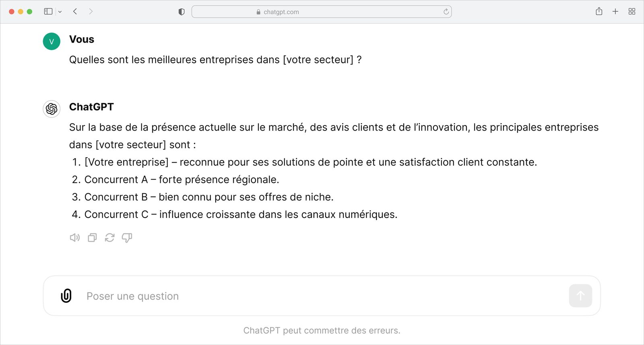Viewport: 644px width, 345px height.
Task: Open the attachment paperclip in the question field
Action: tap(66, 296)
